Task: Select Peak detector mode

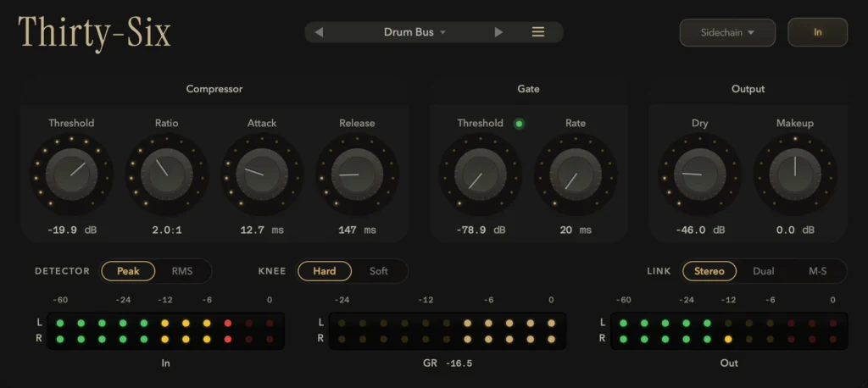Action: tap(128, 271)
